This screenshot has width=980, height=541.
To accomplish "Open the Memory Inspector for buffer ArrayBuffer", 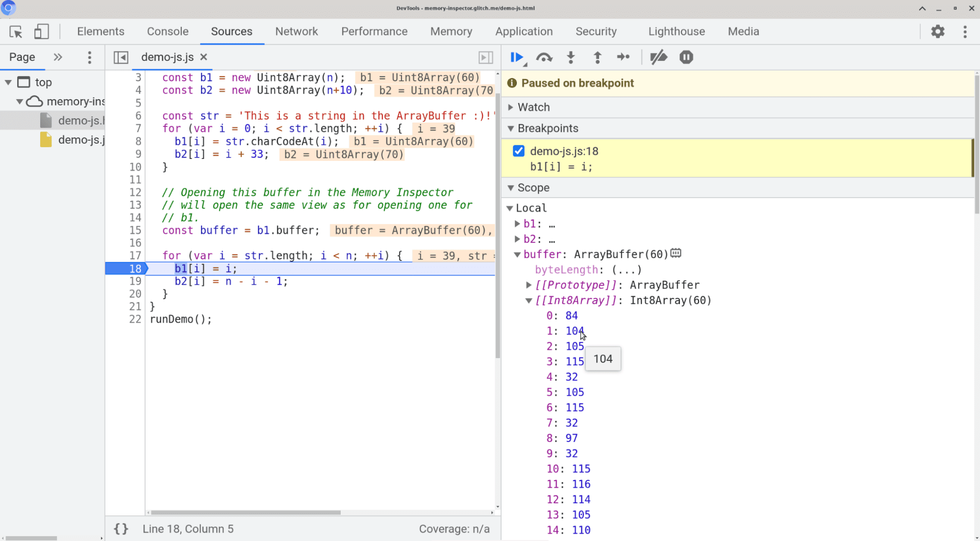I will (675, 254).
